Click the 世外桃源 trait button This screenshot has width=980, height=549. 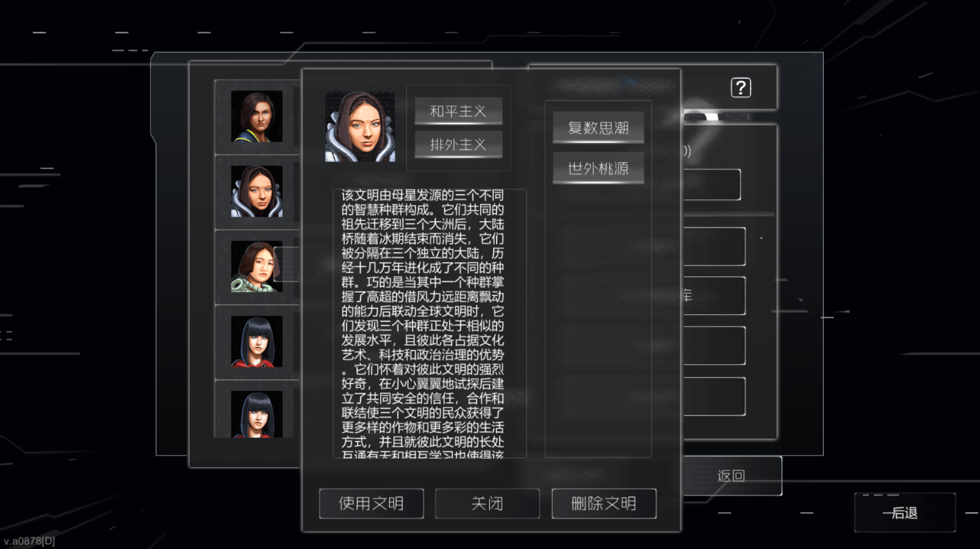(598, 168)
